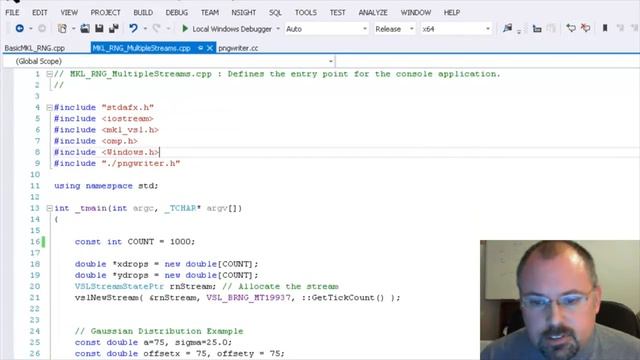
Task: Switch to the pngwriter.cc tab
Action: pyautogui.click(x=238, y=48)
